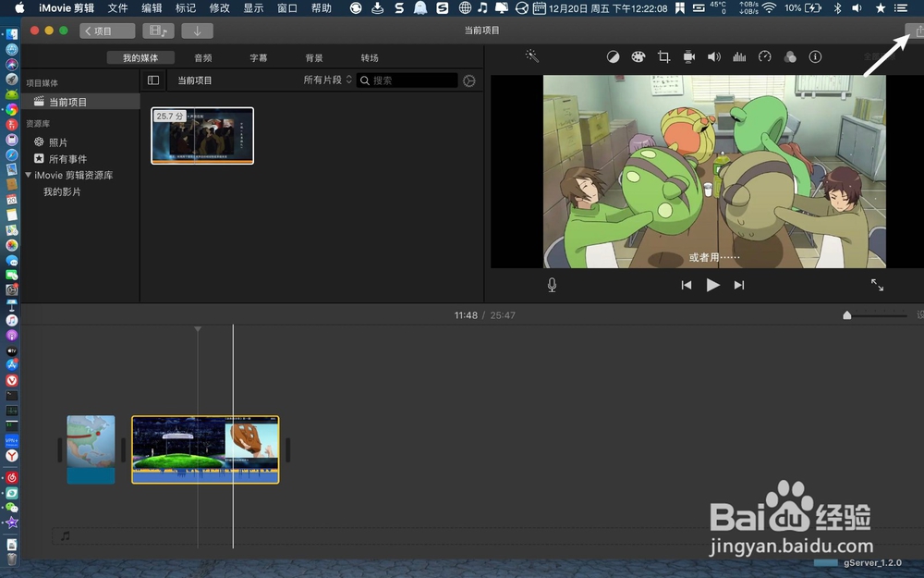Image resolution: width=924 pixels, height=578 pixels.
Task: Open the Apple menu
Action: point(19,8)
